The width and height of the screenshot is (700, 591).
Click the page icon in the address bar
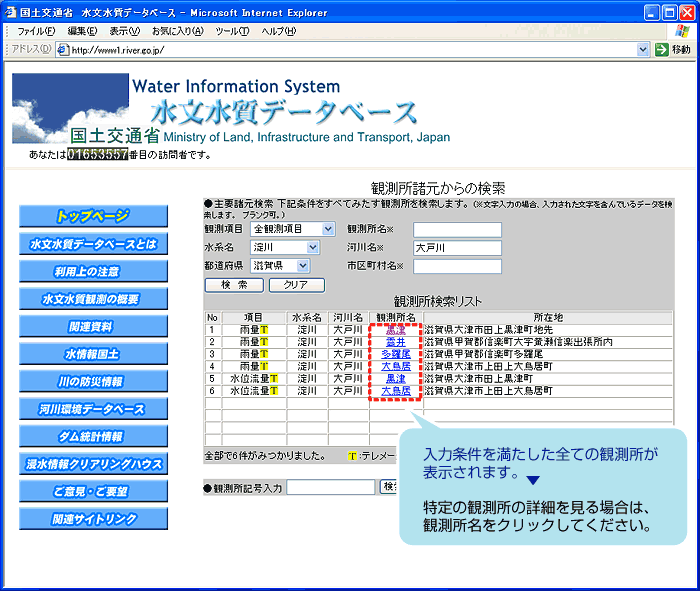tap(61, 49)
